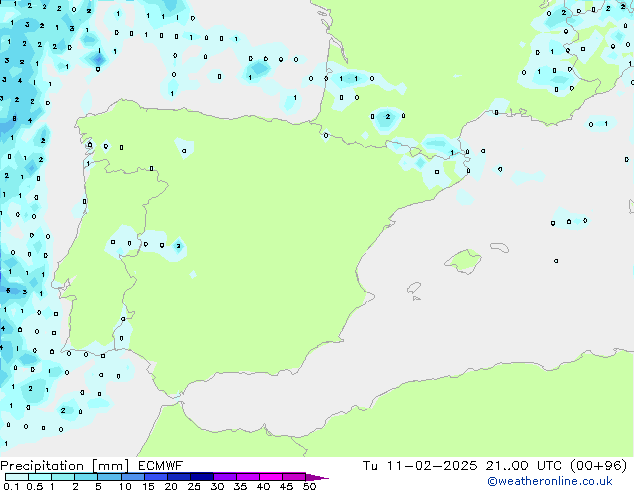This screenshot has height=490, width=634.
Task: Click the 'Tu 11-02-2025' date text
Action: coord(420,466)
